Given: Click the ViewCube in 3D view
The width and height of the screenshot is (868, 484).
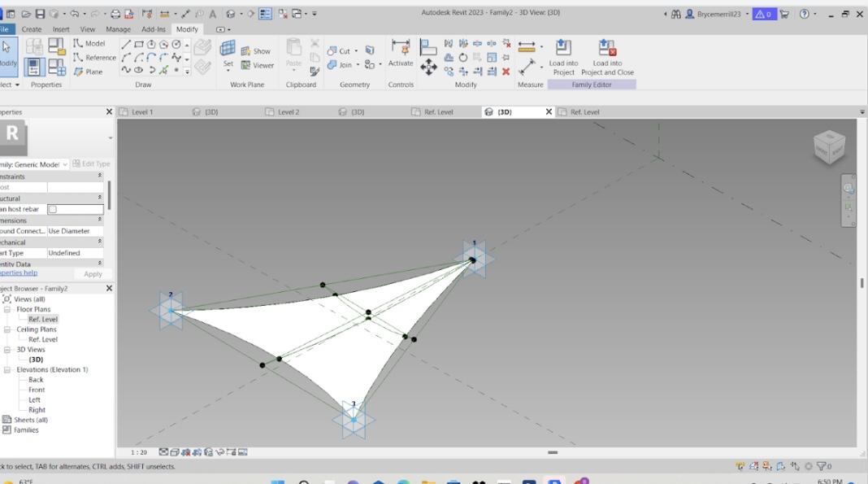Looking at the screenshot, I should 829,146.
